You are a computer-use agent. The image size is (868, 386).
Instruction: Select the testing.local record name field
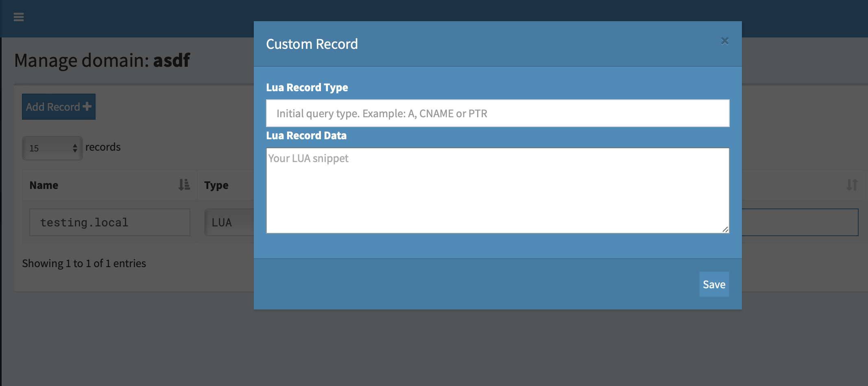[109, 222]
